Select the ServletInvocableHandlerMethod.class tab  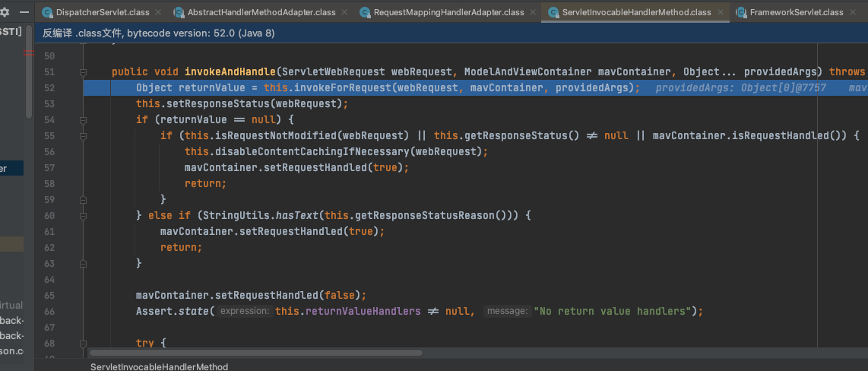click(x=637, y=12)
